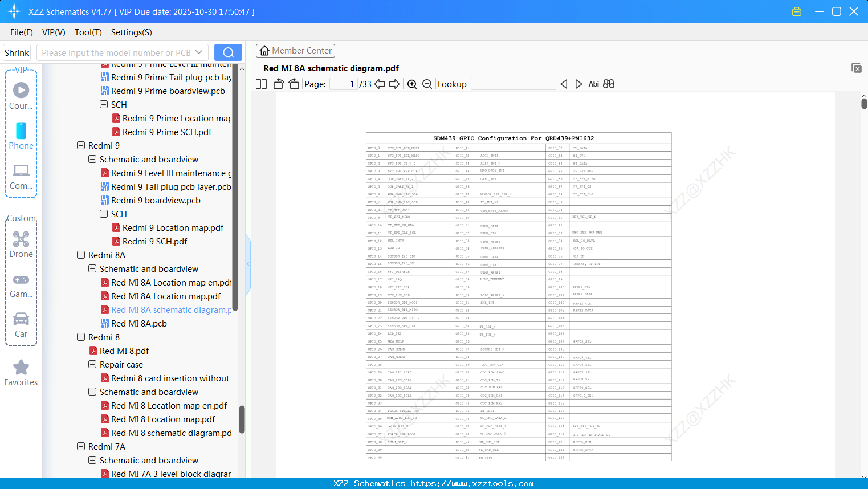
Task: Collapse the Redmi 8 tree node
Action: (81, 337)
